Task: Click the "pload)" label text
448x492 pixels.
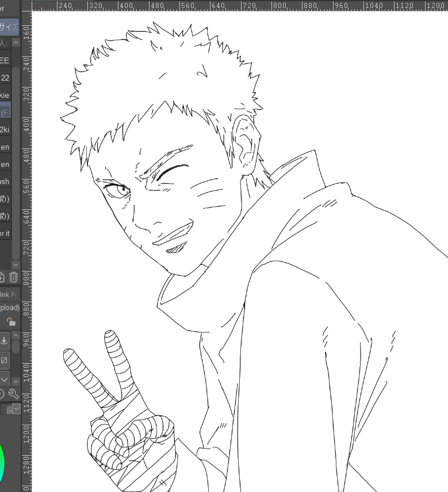Action: [x=10, y=307]
